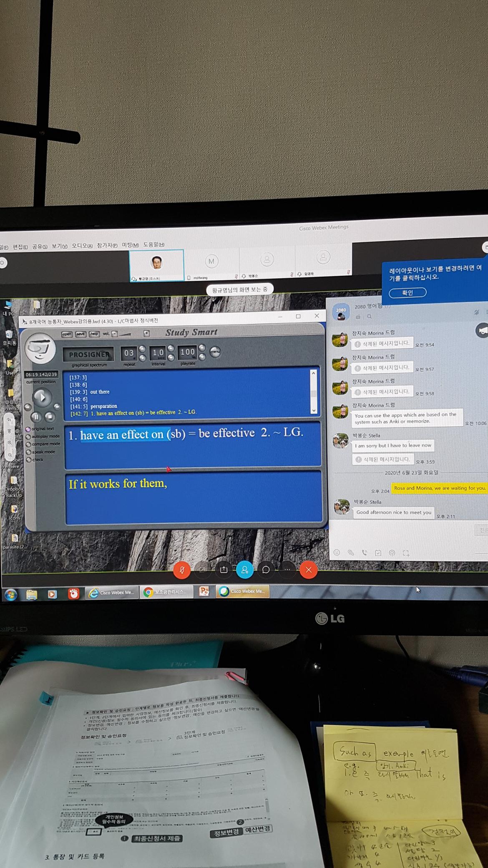Screen dimensions: 488x868
Task: Decrease the playrate stepper value
Action: click(x=202, y=357)
